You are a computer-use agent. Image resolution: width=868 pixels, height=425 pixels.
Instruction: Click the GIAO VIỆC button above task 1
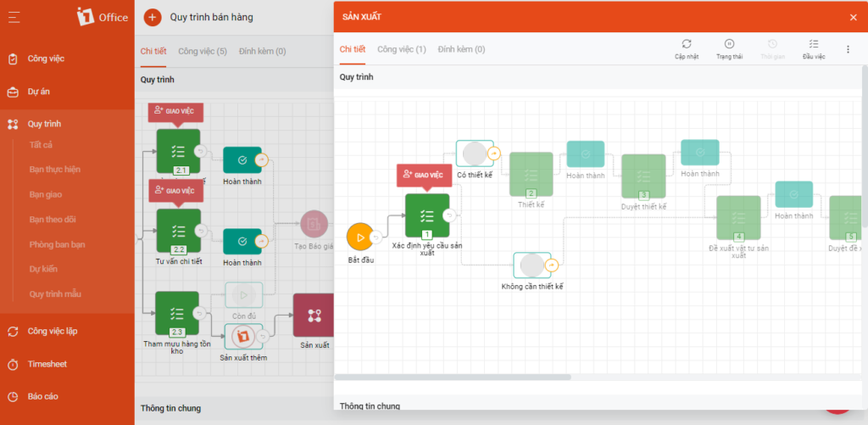pos(424,175)
